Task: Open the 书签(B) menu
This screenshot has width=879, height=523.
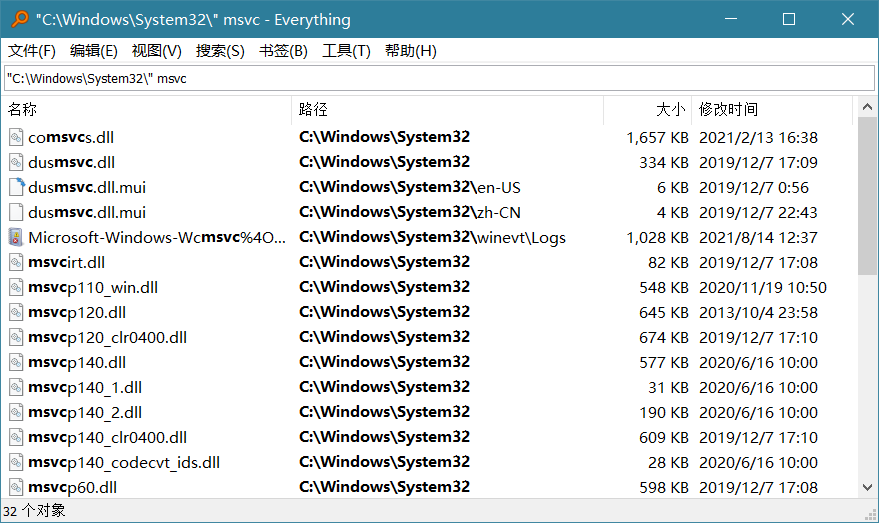Action: coord(283,51)
